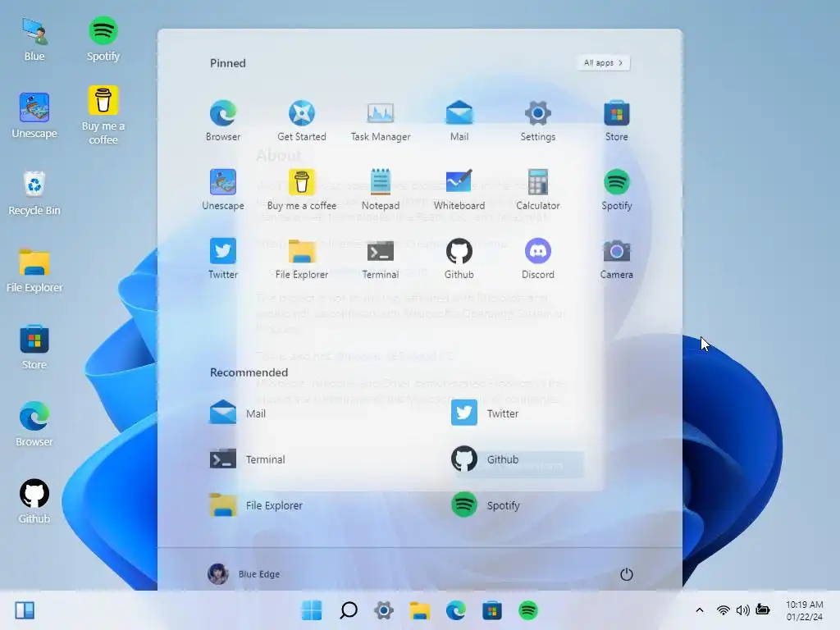
Task: Open Edge browser from the taskbar
Action: pyautogui.click(x=456, y=610)
